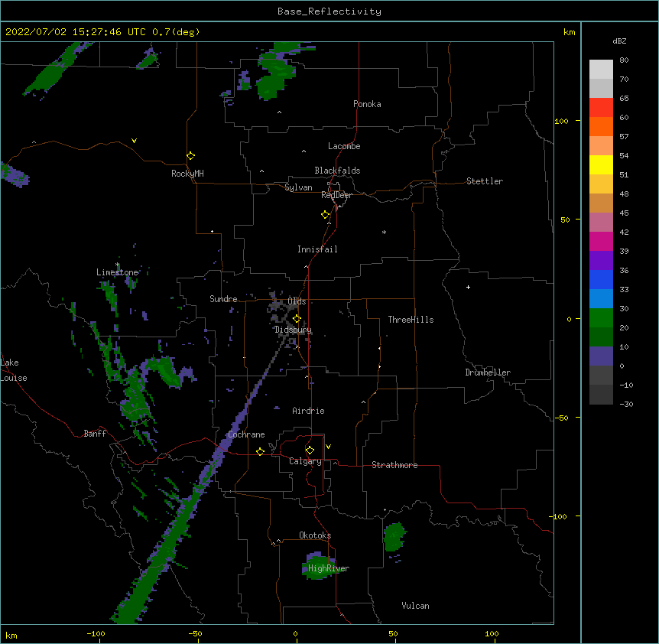This screenshot has width=659, height=644.
Task: Click the 0 tick on horizontal axis
Action: 295,634
